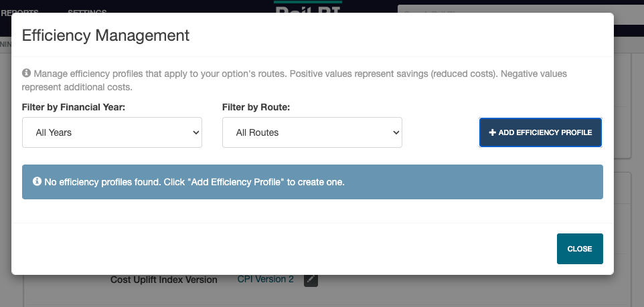Click the plus icon on Add Efficiency Profile

pos(492,132)
